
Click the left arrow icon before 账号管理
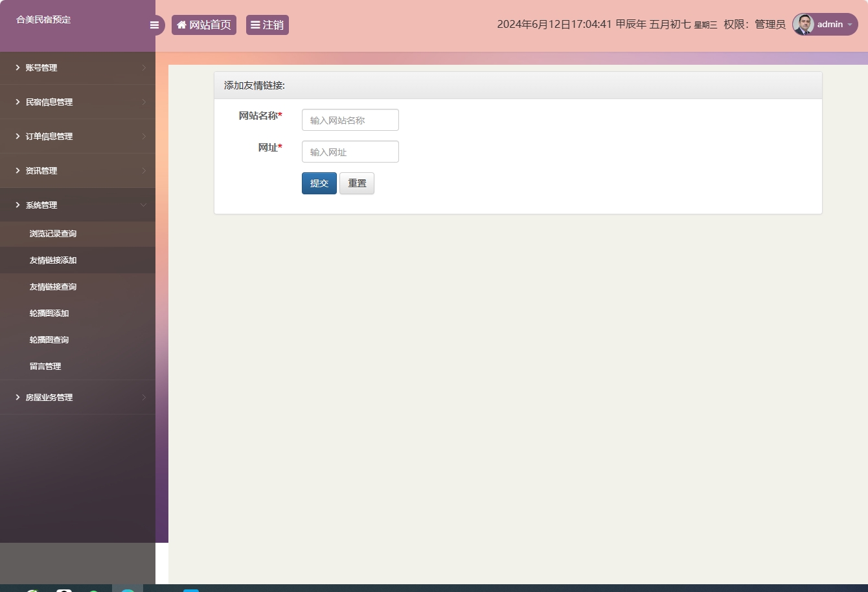coord(18,67)
